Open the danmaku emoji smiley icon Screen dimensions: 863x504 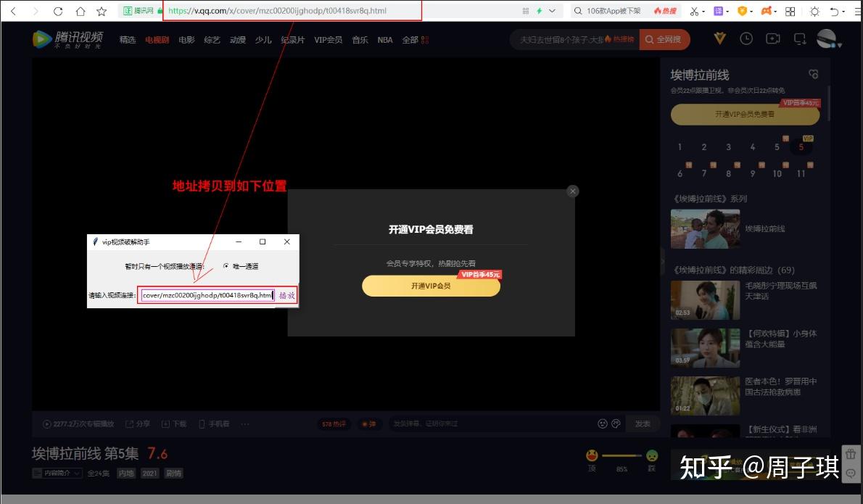[x=603, y=424]
